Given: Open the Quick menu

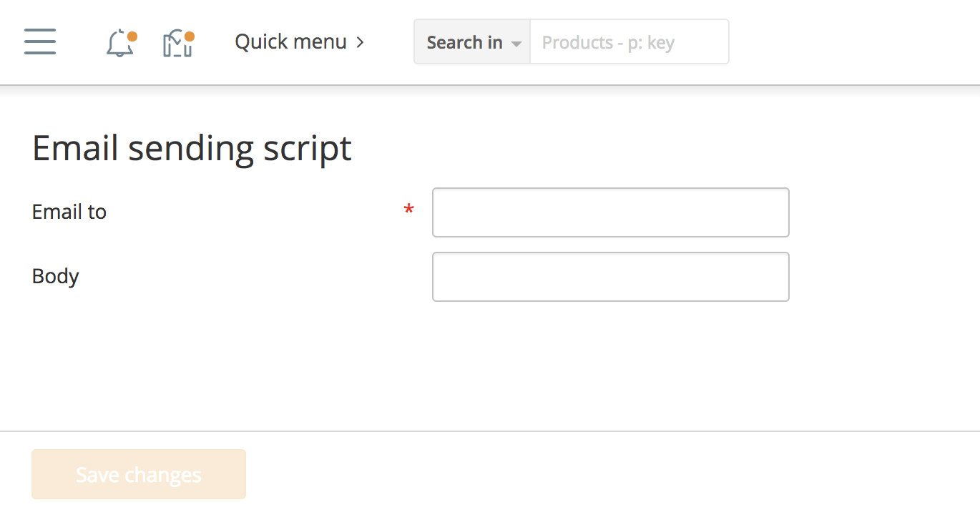Looking at the screenshot, I should [290, 41].
